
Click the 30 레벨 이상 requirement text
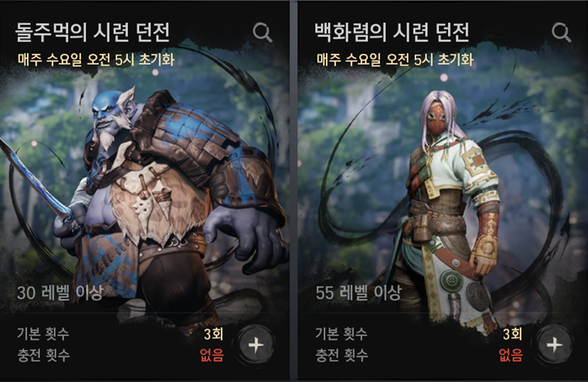tap(60, 293)
